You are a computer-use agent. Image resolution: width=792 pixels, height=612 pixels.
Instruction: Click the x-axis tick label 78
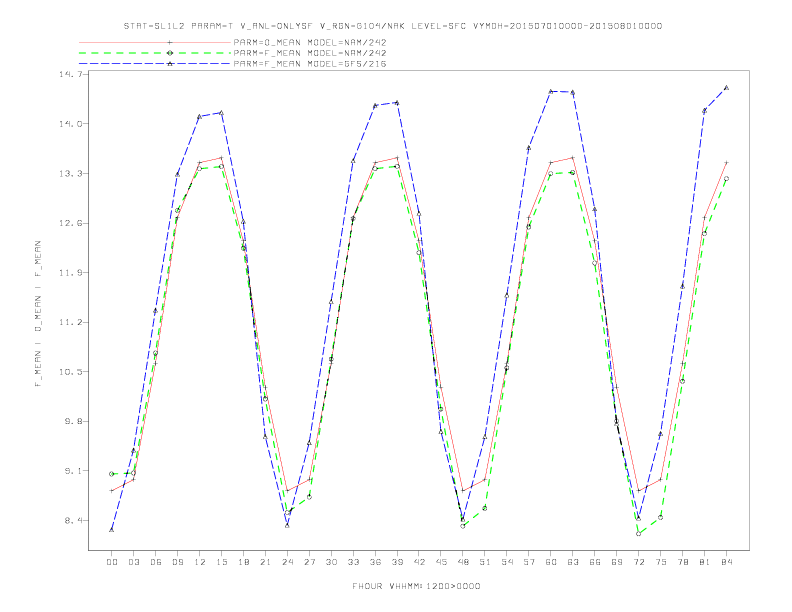click(683, 562)
